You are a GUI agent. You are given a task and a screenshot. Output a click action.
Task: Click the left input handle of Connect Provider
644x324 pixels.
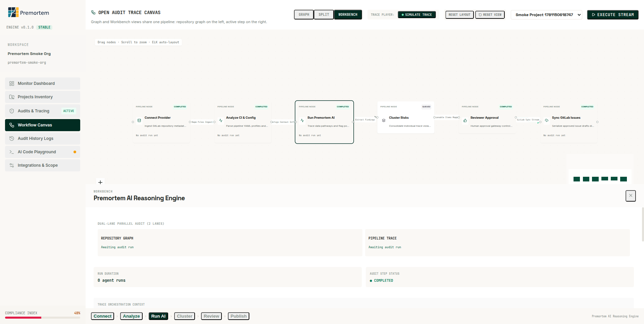coord(133,122)
